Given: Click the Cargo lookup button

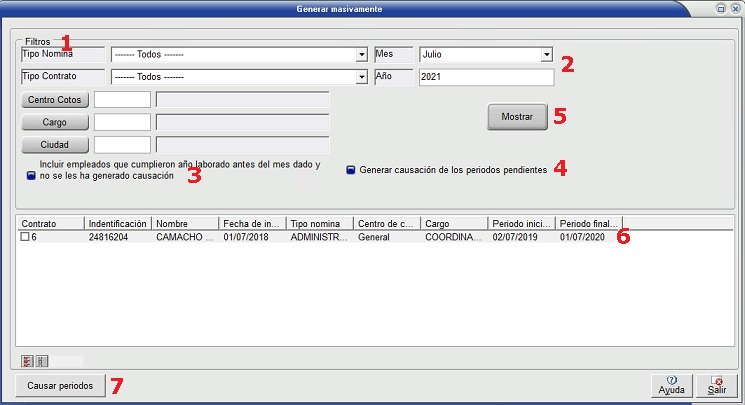Looking at the screenshot, I should tap(55, 122).
